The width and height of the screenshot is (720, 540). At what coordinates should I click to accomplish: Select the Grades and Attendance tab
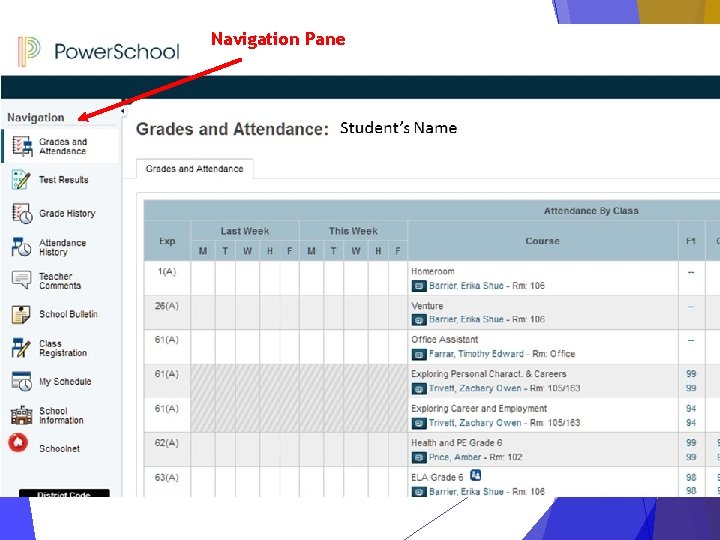(x=194, y=169)
